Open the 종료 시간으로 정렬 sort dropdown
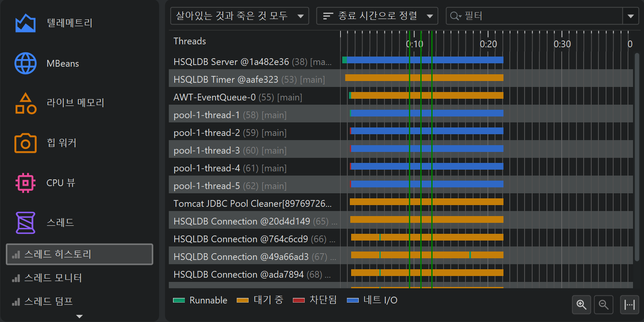The width and height of the screenshot is (644, 322). (377, 16)
